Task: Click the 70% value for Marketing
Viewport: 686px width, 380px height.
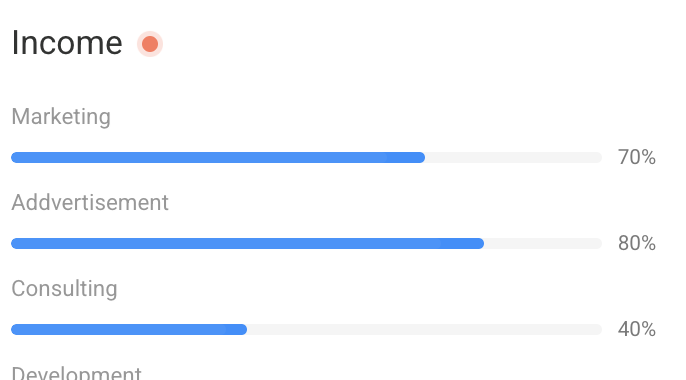Action: [x=637, y=157]
